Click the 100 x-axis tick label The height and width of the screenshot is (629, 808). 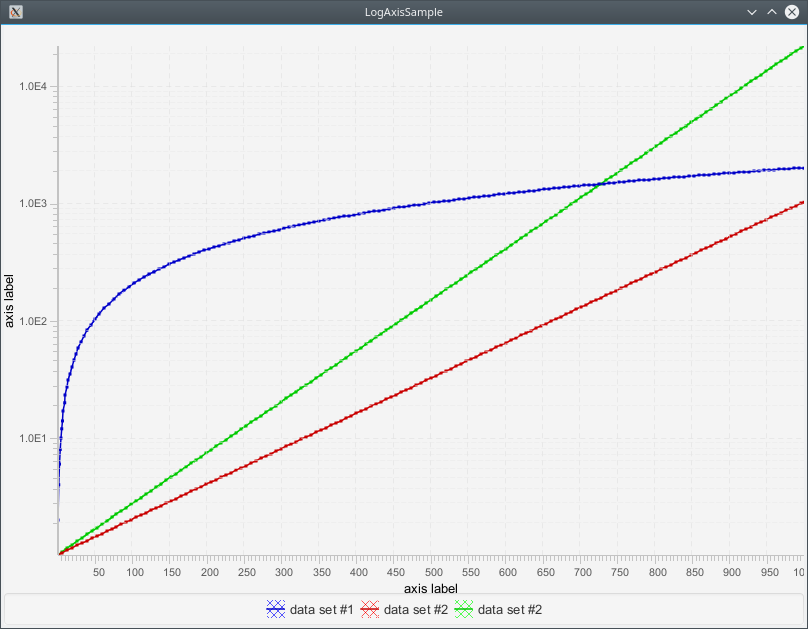pos(136,572)
